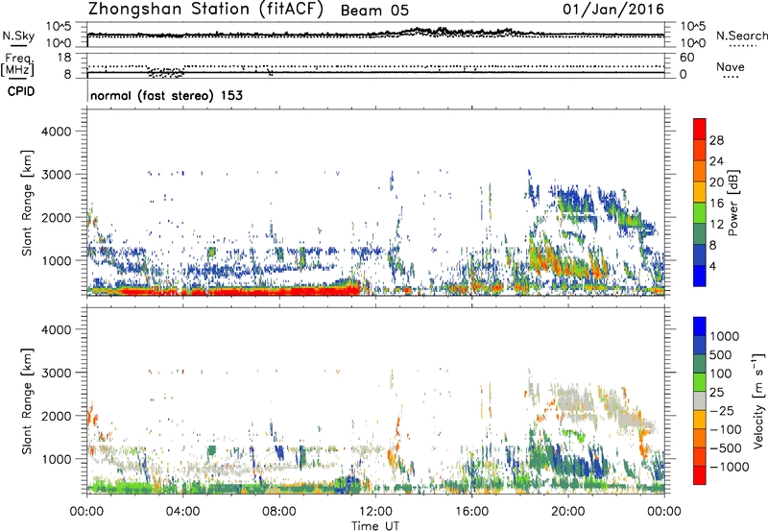This screenshot has width=768, height=532.
Task: Select Slant Range [km] label of velocity panel
Action: 27,401
